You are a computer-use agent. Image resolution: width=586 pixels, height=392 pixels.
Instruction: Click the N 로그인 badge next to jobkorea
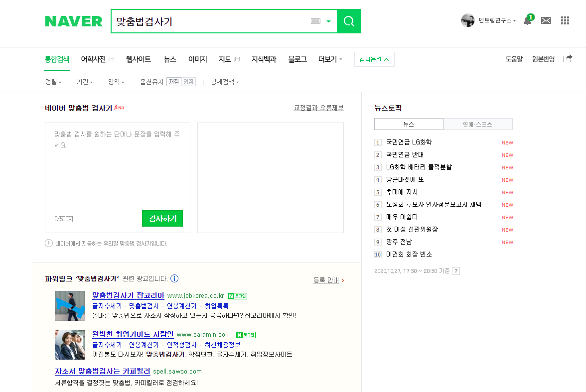238,296
